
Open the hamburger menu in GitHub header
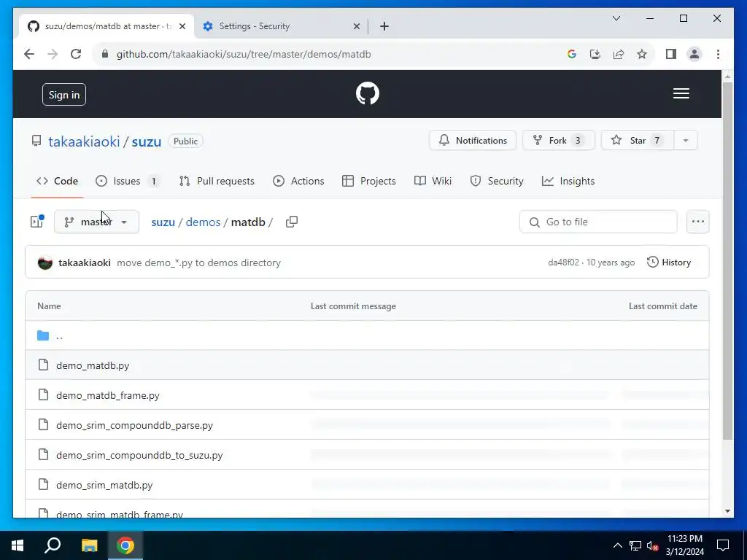tap(681, 93)
